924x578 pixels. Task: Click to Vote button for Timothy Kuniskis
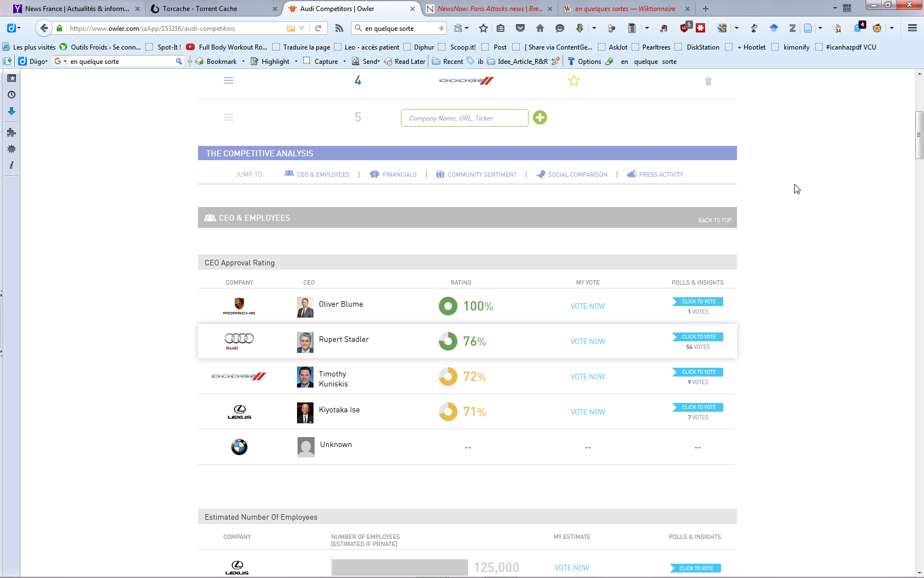coord(698,372)
